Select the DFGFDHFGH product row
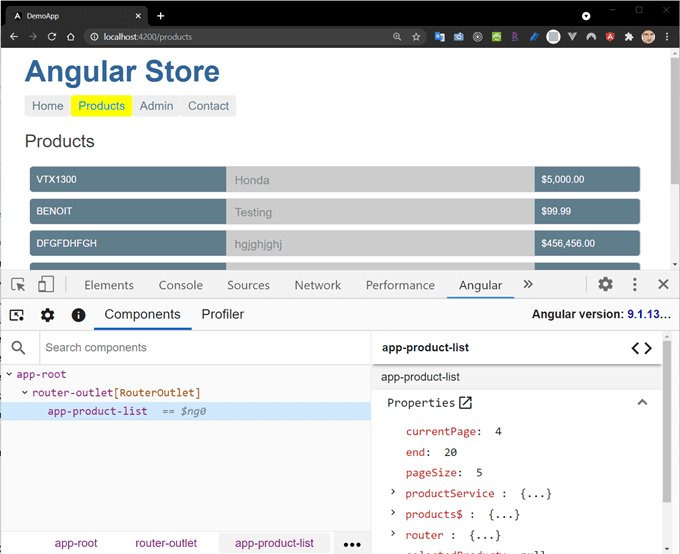Screen dimensions: 680x554 pos(335,243)
